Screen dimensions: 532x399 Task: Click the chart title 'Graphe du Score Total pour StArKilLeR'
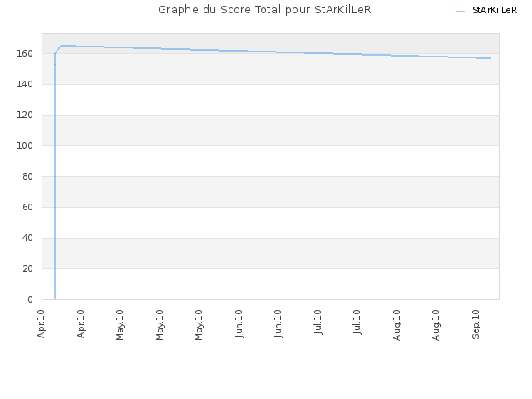264,10
